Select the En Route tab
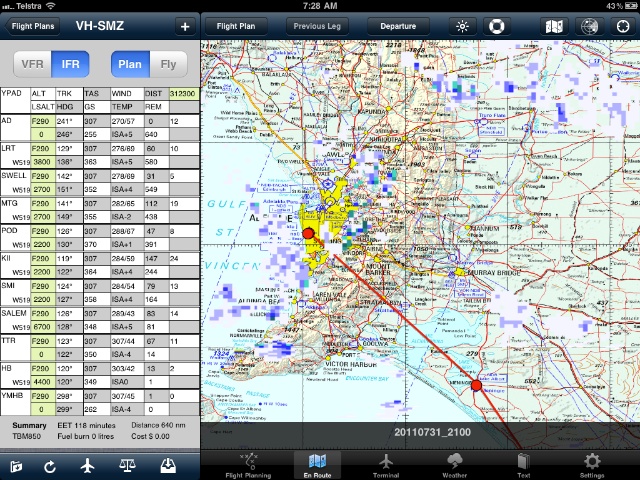Image resolution: width=640 pixels, height=480 pixels. tap(317, 466)
